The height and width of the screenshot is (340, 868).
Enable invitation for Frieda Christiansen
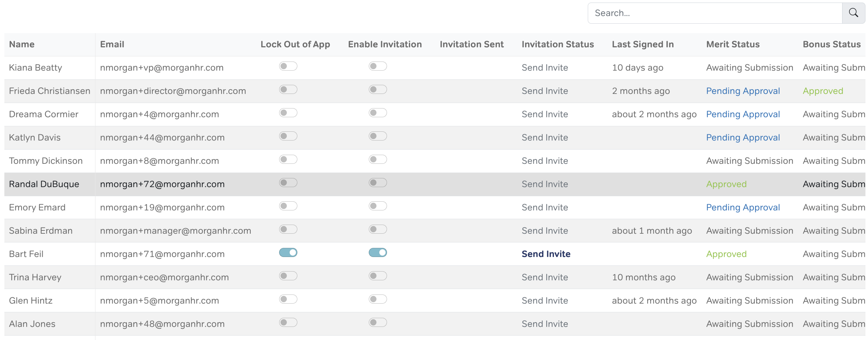click(x=378, y=90)
